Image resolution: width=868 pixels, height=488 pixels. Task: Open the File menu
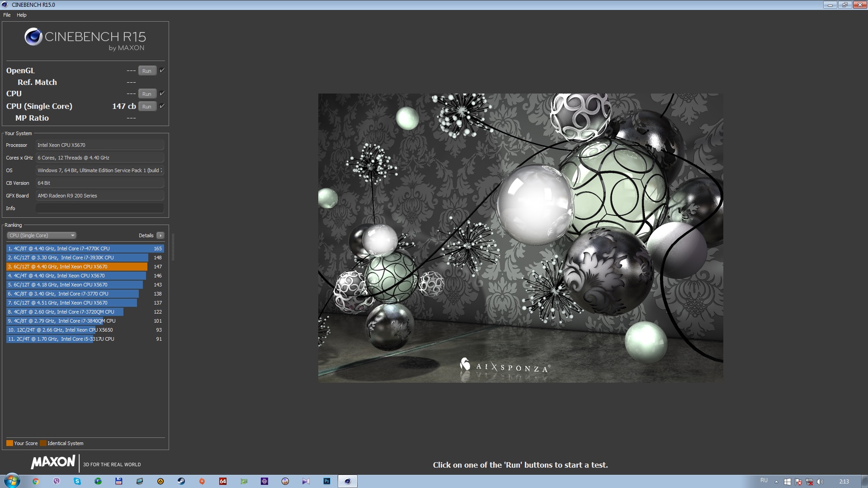tap(7, 15)
